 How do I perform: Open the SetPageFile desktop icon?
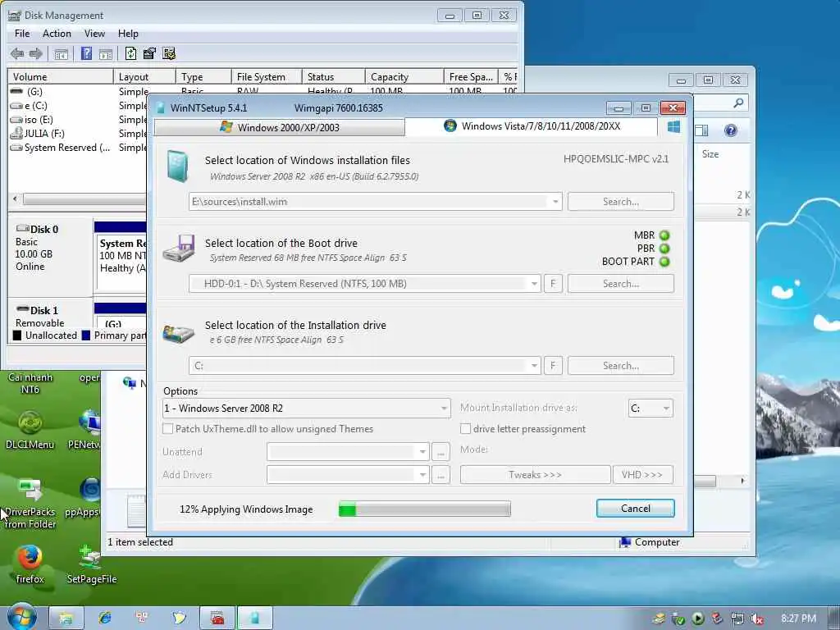click(92, 564)
